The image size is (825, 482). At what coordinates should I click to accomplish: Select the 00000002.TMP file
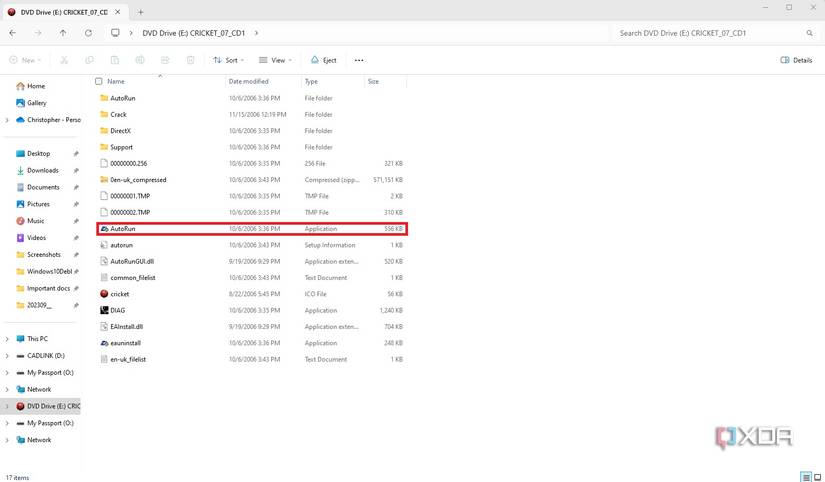coord(252,212)
